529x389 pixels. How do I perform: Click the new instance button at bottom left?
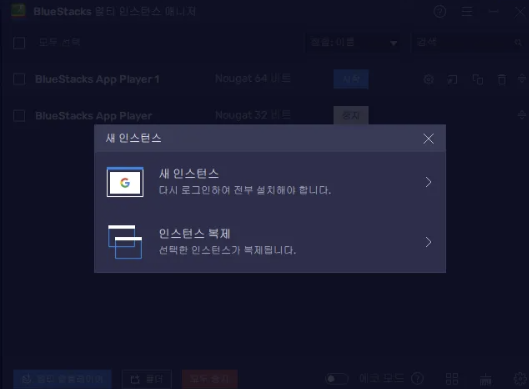tap(62, 379)
